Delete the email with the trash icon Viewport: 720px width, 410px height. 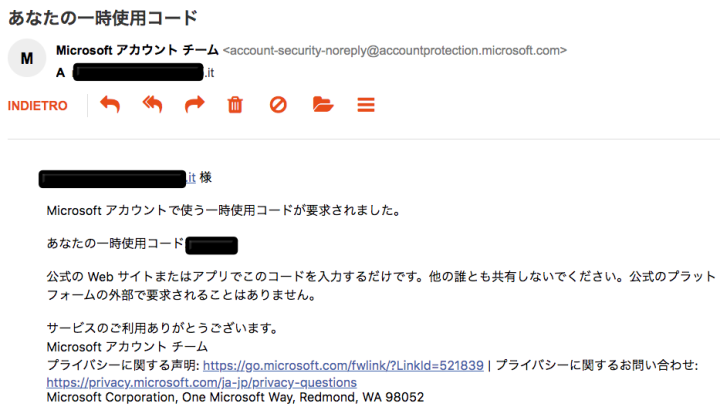point(236,104)
